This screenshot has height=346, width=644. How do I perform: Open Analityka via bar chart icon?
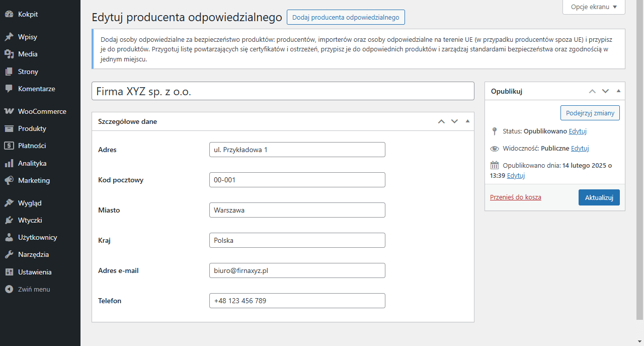[x=9, y=163]
